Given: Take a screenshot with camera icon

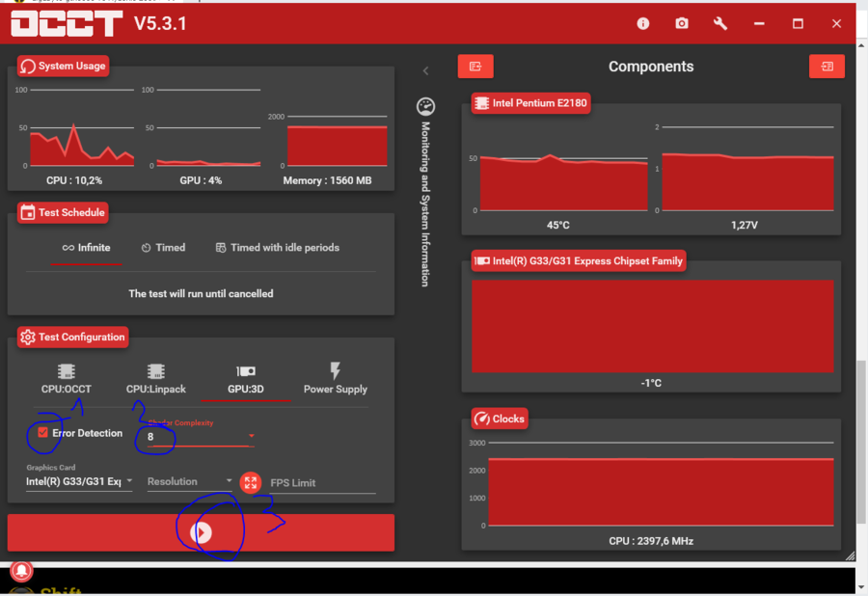Looking at the screenshot, I should [682, 23].
